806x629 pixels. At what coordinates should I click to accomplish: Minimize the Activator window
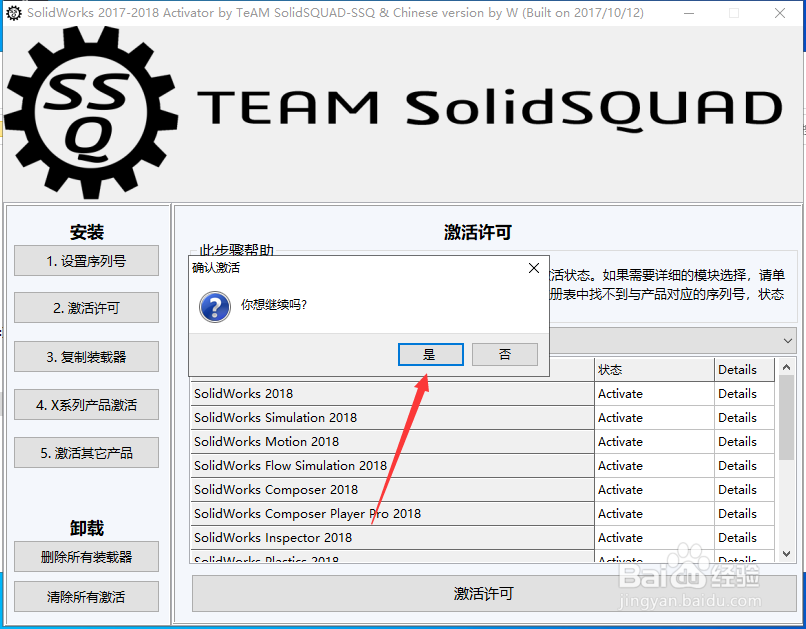pos(689,13)
